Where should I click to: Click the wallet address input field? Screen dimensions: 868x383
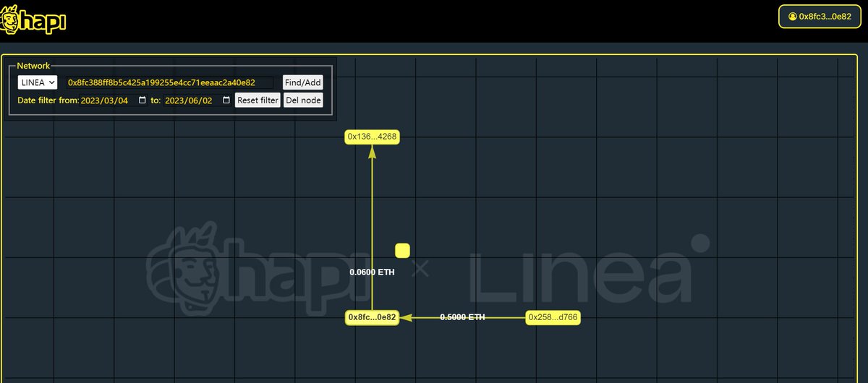point(170,82)
